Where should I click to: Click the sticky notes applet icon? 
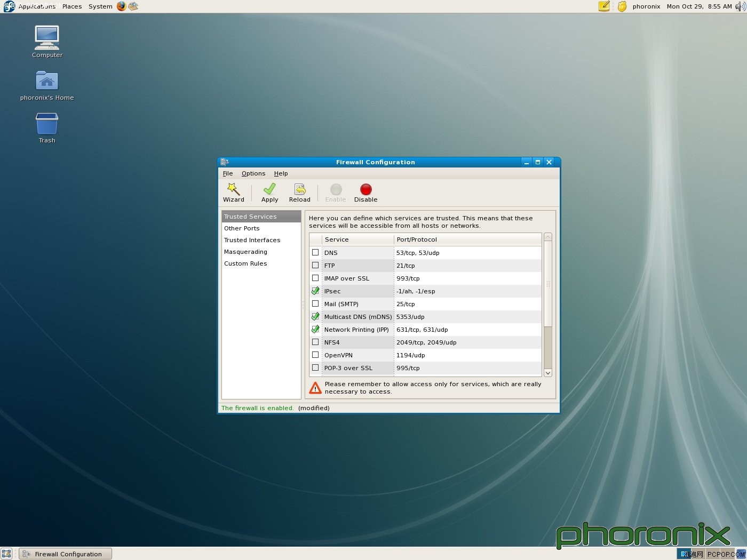(604, 6)
